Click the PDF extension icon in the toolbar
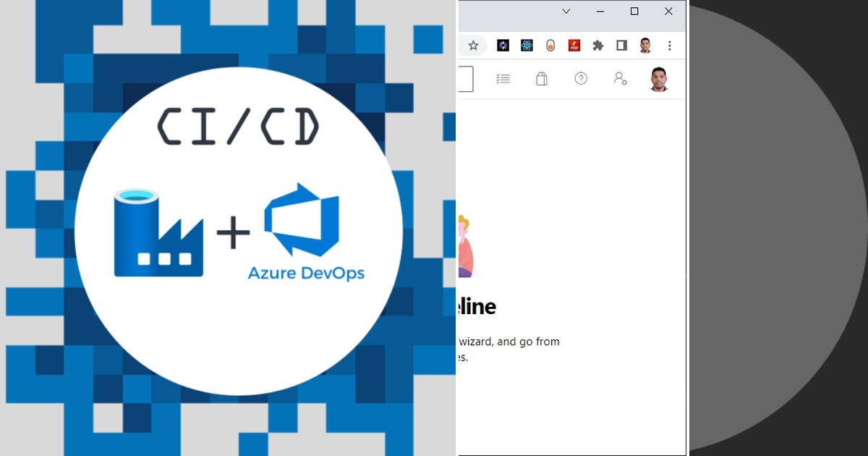Image resolution: width=868 pixels, height=456 pixels. [574, 46]
